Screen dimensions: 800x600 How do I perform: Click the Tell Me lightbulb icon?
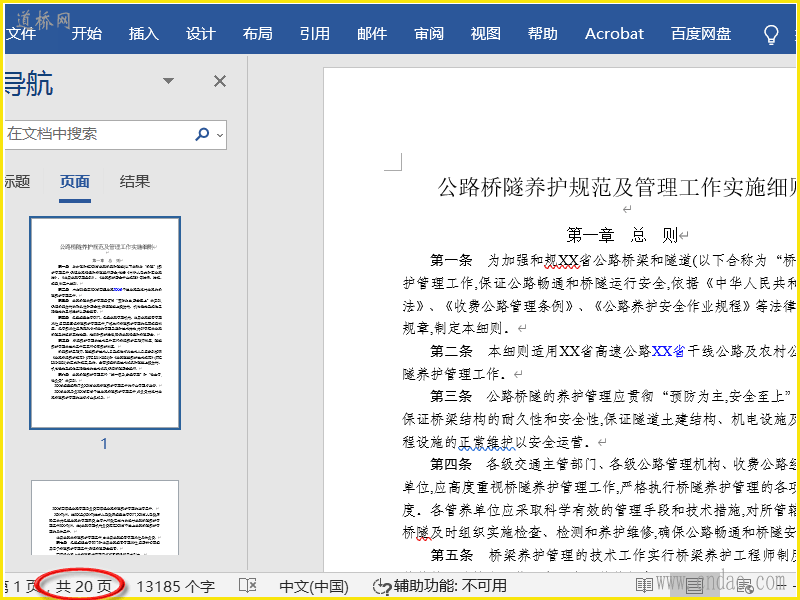pos(771,34)
